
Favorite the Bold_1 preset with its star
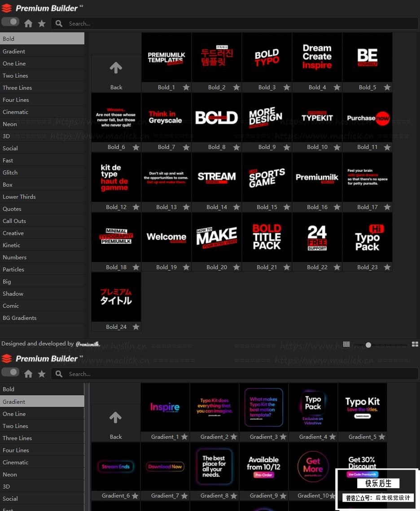point(186,87)
